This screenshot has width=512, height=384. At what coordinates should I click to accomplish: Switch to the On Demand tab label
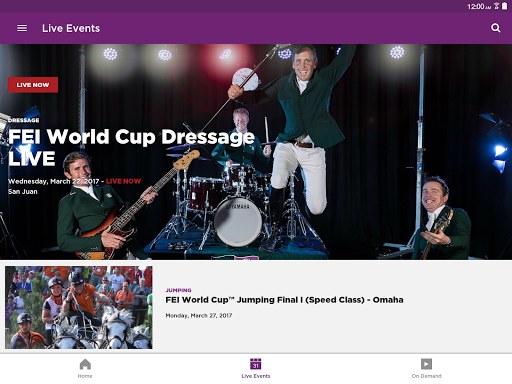pyautogui.click(x=426, y=376)
